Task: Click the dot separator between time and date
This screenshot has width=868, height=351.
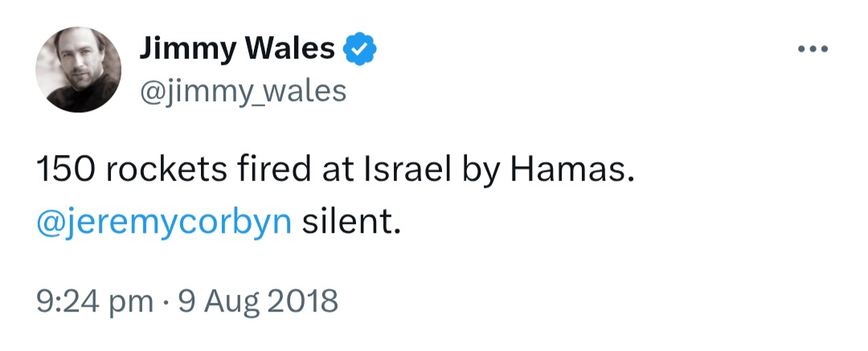Action: point(167,302)
